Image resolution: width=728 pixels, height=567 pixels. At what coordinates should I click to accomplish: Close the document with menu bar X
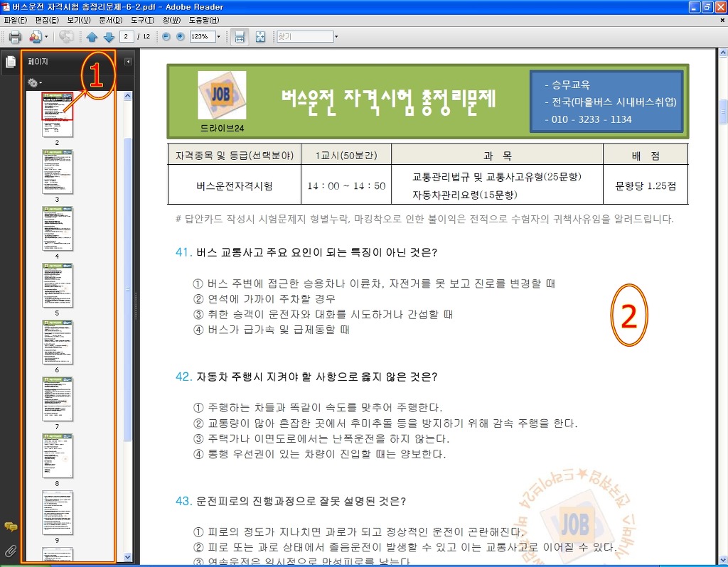pos(722,21)
